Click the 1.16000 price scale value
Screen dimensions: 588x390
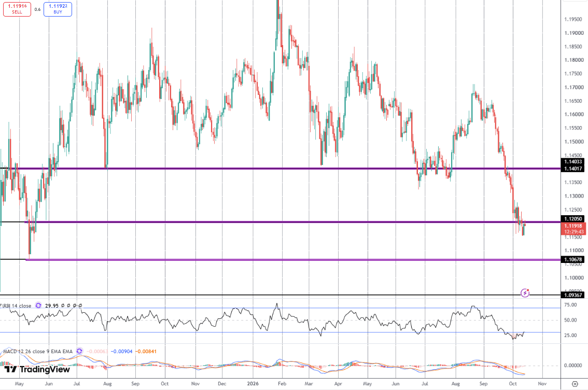pyautogui.click(x=574, y=115)
